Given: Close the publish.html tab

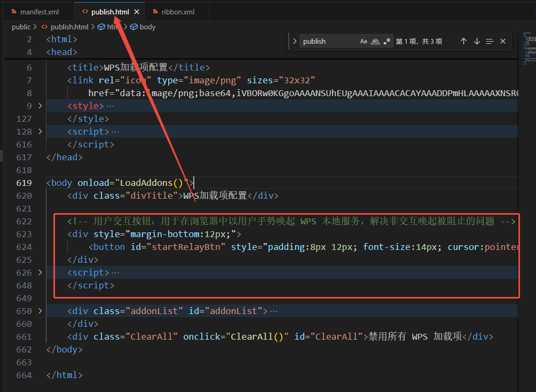Looking at the screenshot, I should [x=137, y=12].
